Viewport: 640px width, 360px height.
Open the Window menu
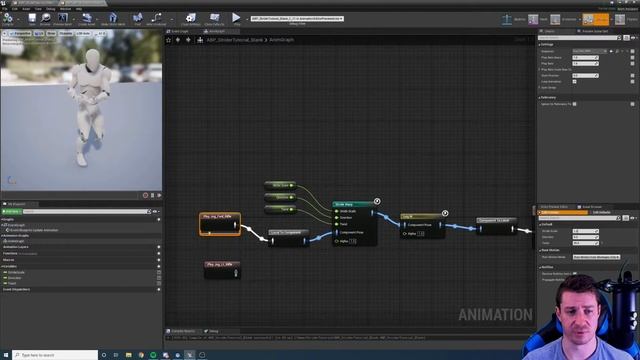coord(65,9)
